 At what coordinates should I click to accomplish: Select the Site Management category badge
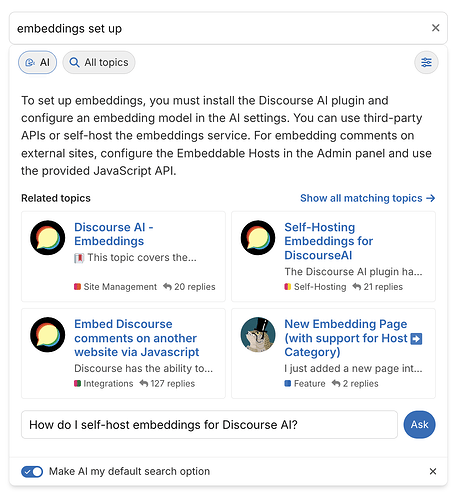(115, 287)
